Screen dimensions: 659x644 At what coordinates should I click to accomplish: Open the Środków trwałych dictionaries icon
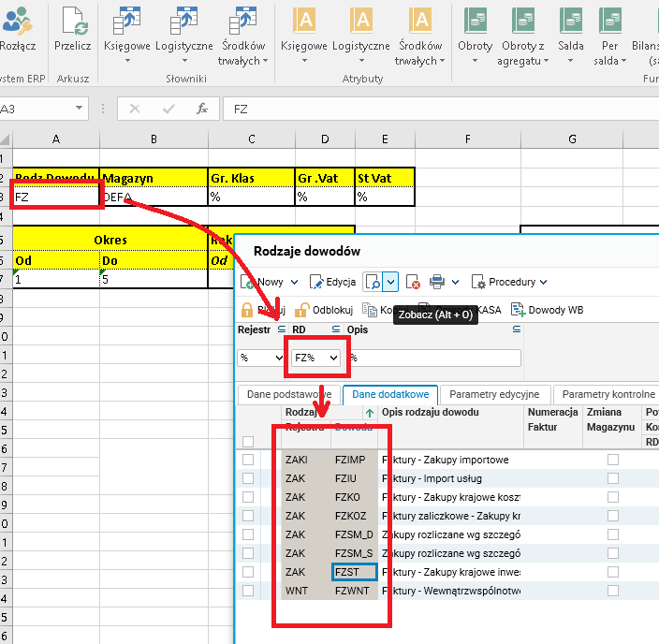click(x=243, y=21)
